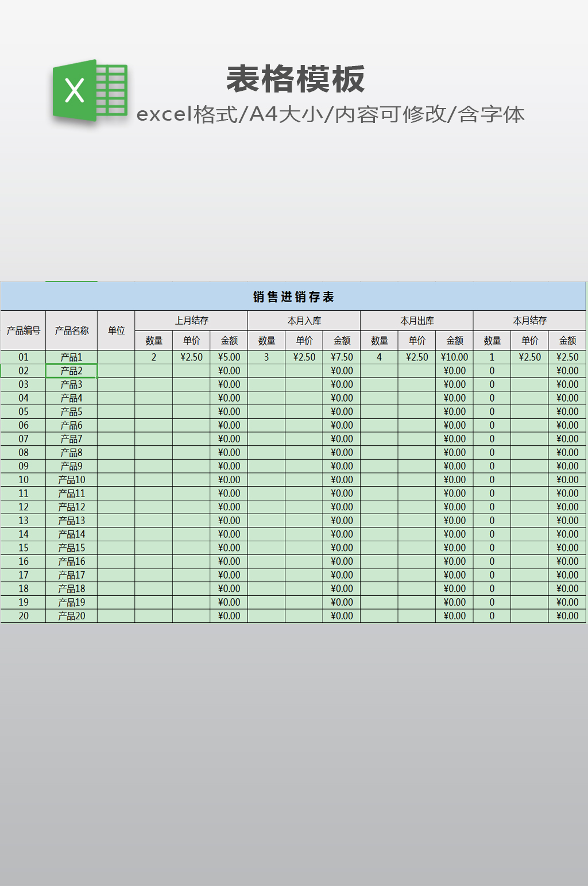This screenshot has height=886, width=588.
Task: Click the 产品20 name cell
Action: [72, 616]
